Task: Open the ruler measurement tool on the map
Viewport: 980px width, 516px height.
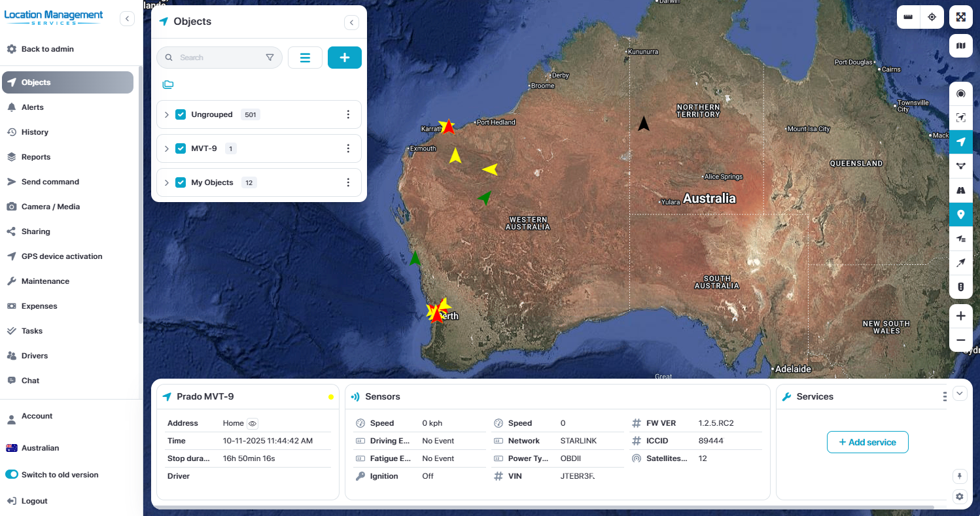Action: (908, 17)
